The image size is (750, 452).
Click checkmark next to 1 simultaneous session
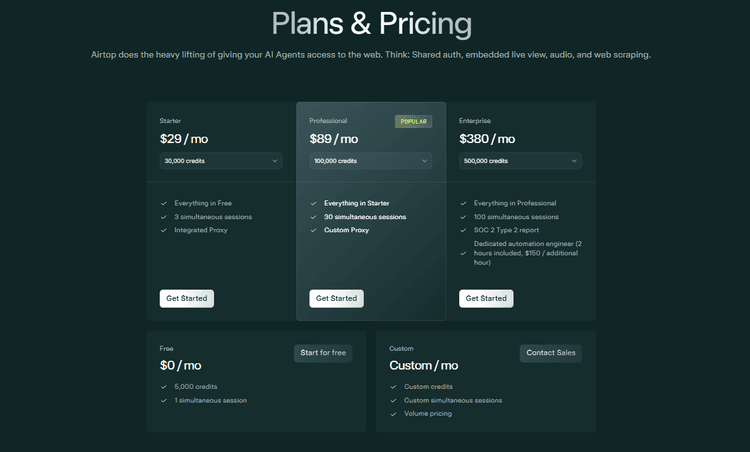click(x=164, y=400)
